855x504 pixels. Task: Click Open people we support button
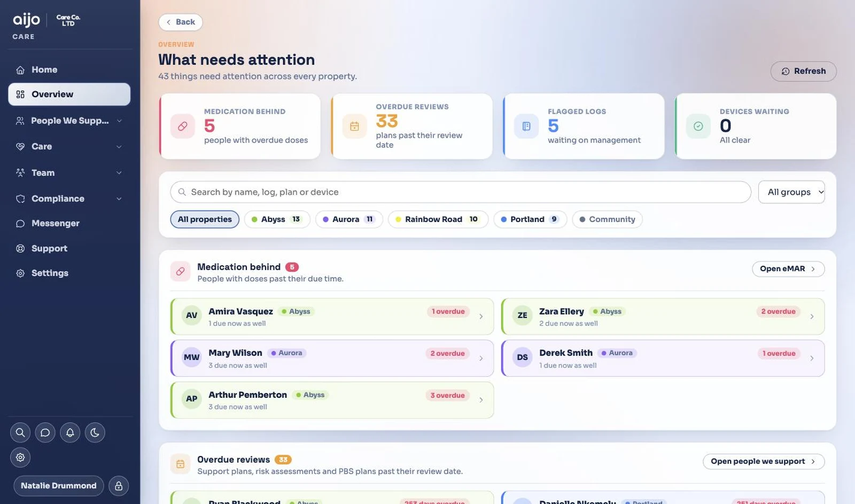click(764, 462)
